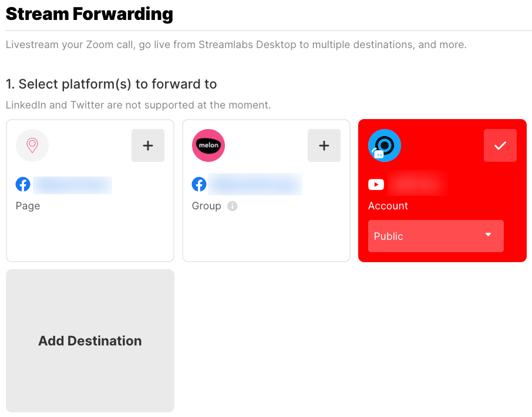Viewport: 532px width, 417px height.
Task: Click the YouTube icon on the Account card
Action: [x=376, y=184]
